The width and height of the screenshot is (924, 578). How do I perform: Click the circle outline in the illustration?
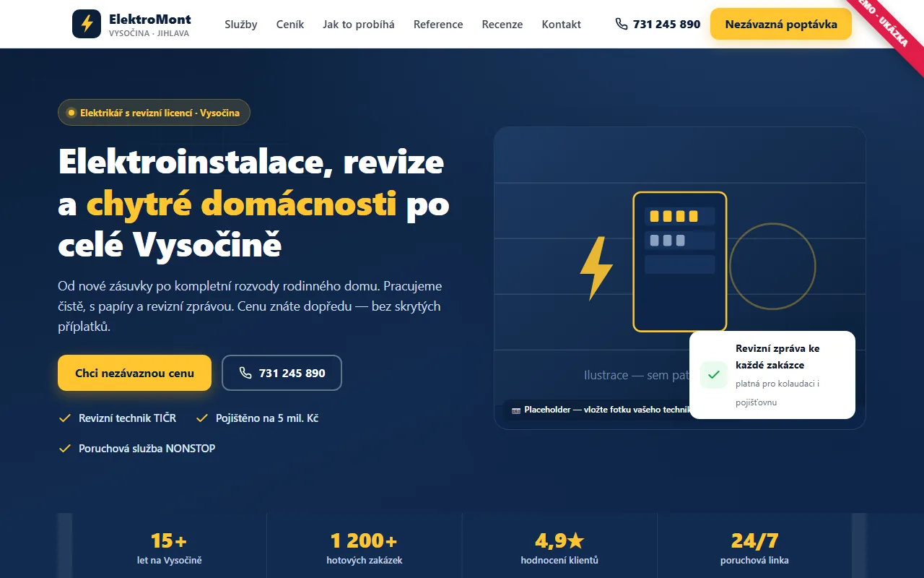(x=772, y=266)
